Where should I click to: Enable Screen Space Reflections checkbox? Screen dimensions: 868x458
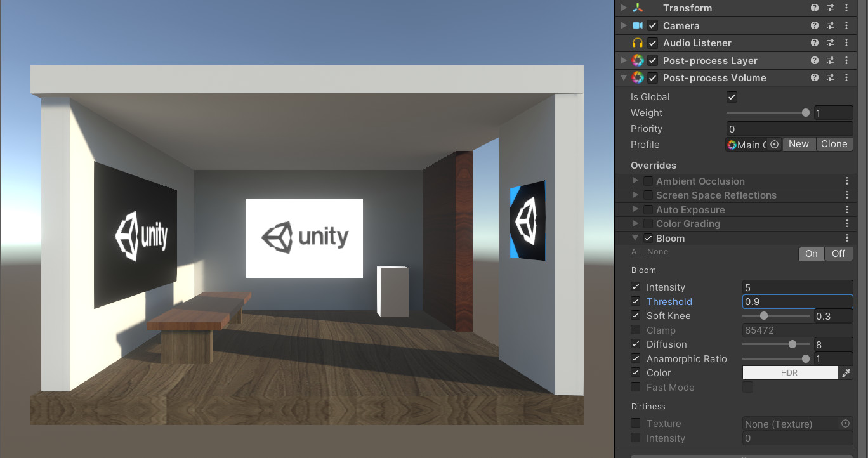(x=648, y=195)
